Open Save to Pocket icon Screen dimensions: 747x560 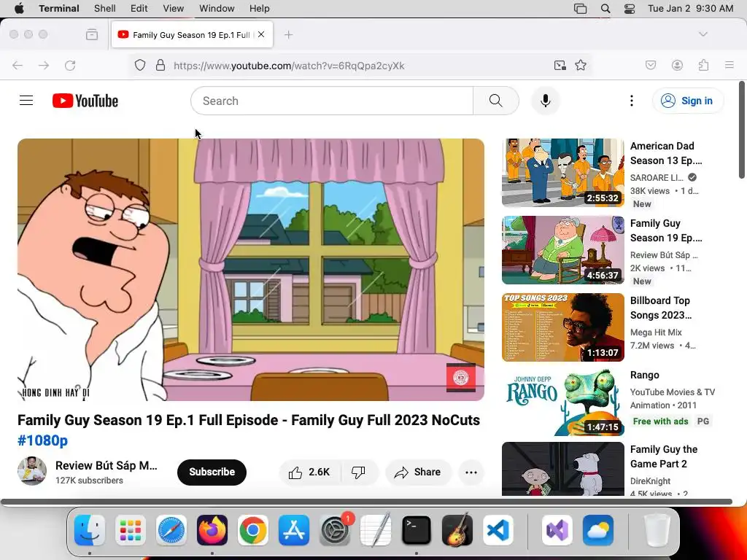(651, 65)
